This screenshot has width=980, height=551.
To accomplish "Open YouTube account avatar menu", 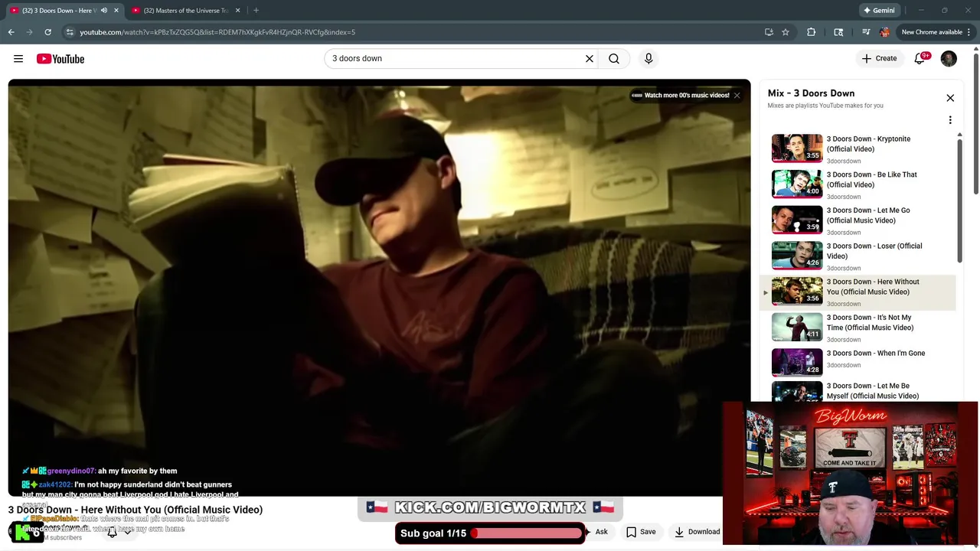I will pos(949,59).
